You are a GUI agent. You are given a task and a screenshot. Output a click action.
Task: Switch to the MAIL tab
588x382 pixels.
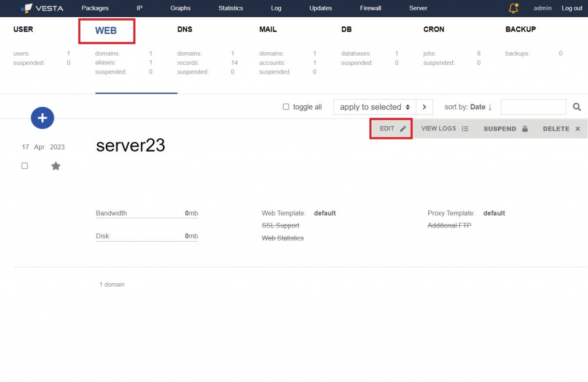268,29
